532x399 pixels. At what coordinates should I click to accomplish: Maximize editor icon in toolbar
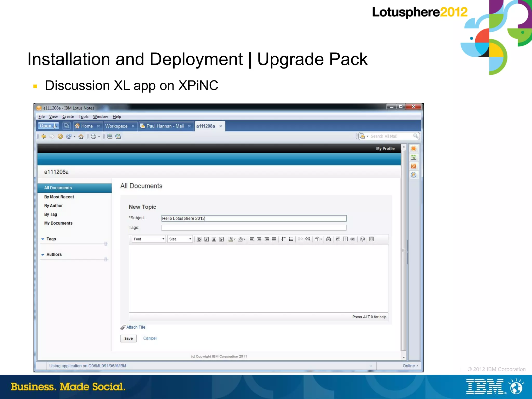click(372, 239)
